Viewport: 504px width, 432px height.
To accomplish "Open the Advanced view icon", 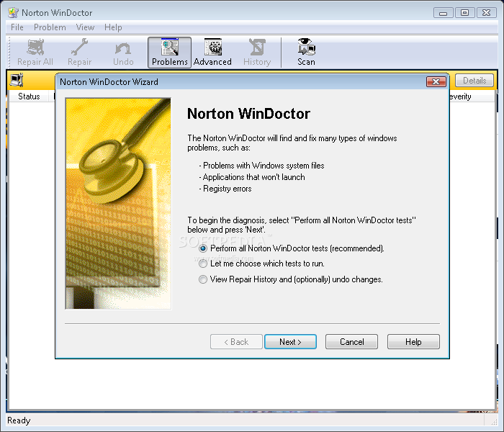I will point(212,52).
